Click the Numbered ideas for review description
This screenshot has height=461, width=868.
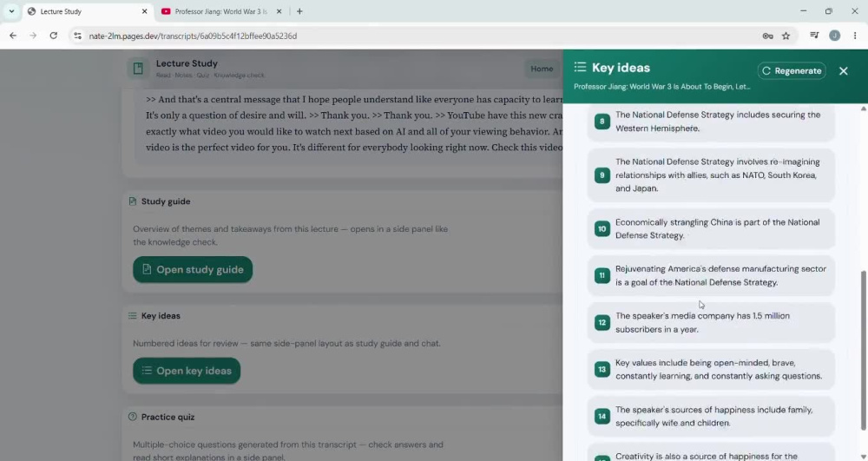pyautogui.click(x=286, y=343)
